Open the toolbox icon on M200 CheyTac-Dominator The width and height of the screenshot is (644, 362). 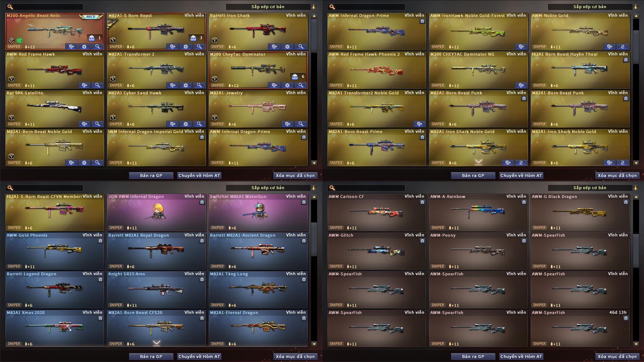(x=295, y=76)
